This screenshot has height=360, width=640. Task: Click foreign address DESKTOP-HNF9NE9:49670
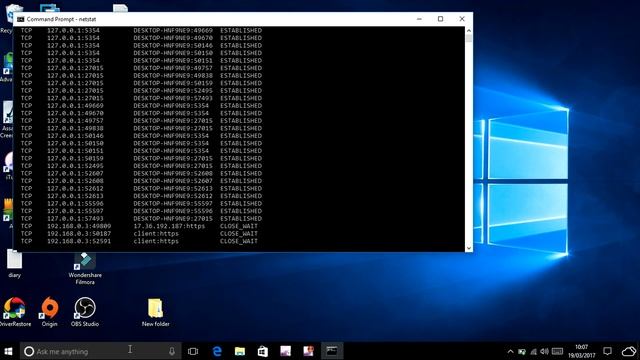[x=173, y=38]
